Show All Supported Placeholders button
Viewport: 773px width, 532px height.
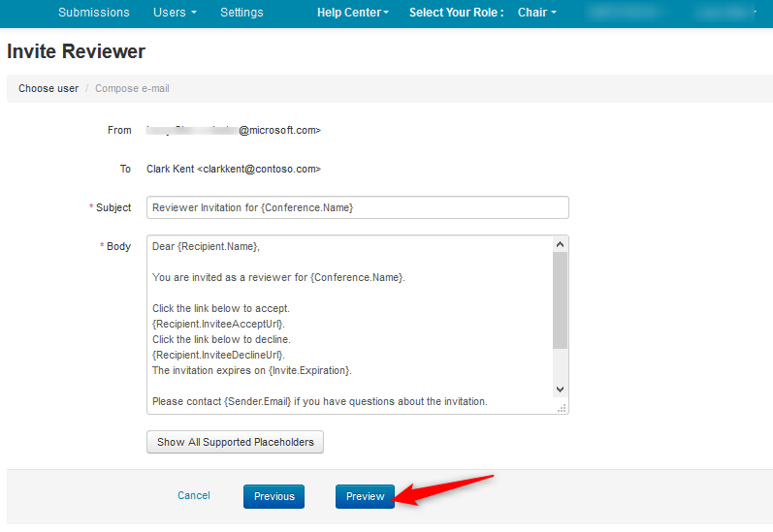click(x=235, y=442)
